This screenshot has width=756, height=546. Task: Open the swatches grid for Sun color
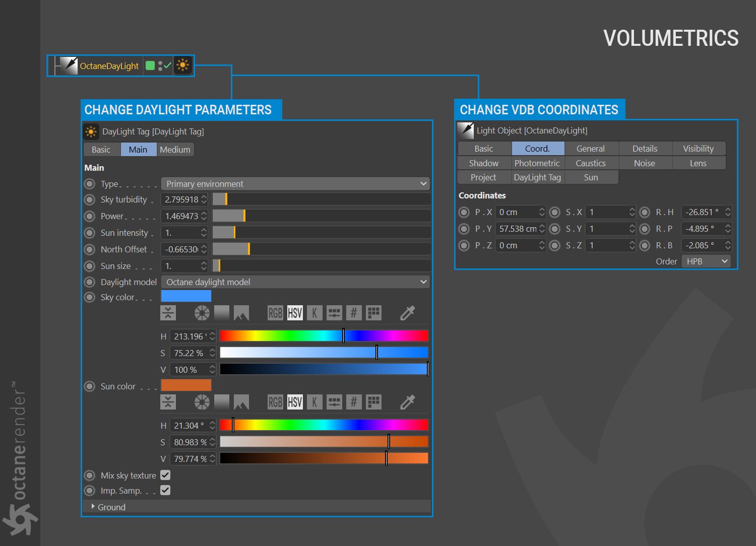pyautogui.click(x=373, y=402)
